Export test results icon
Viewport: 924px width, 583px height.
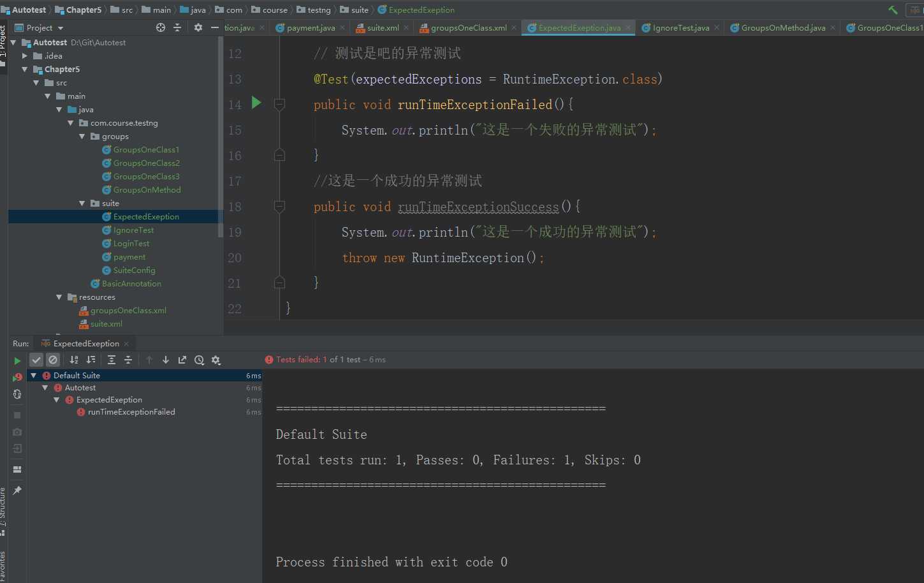182,360
